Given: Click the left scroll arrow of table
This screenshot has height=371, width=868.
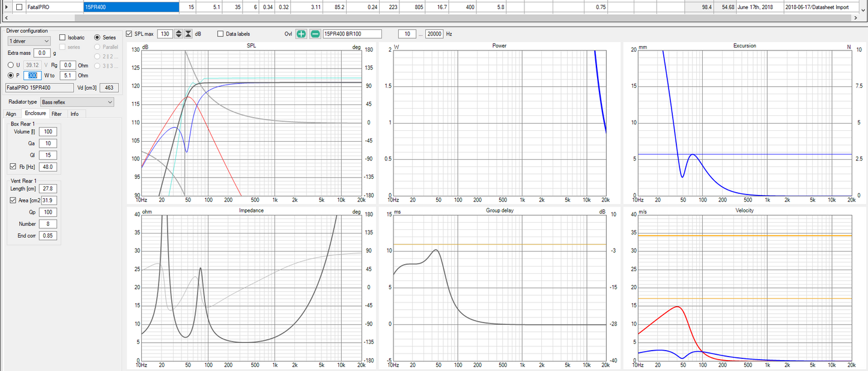Looking at the screenshot, I should [7, 18].
